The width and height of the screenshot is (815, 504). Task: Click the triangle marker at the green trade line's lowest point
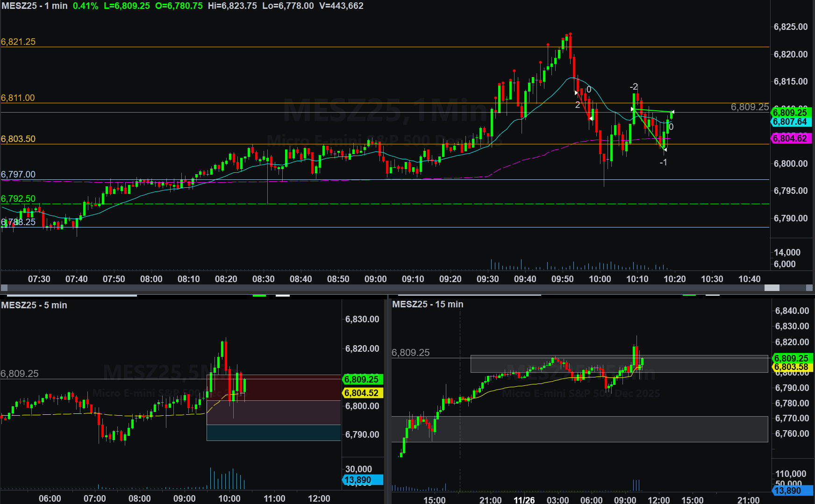point(665,149)
